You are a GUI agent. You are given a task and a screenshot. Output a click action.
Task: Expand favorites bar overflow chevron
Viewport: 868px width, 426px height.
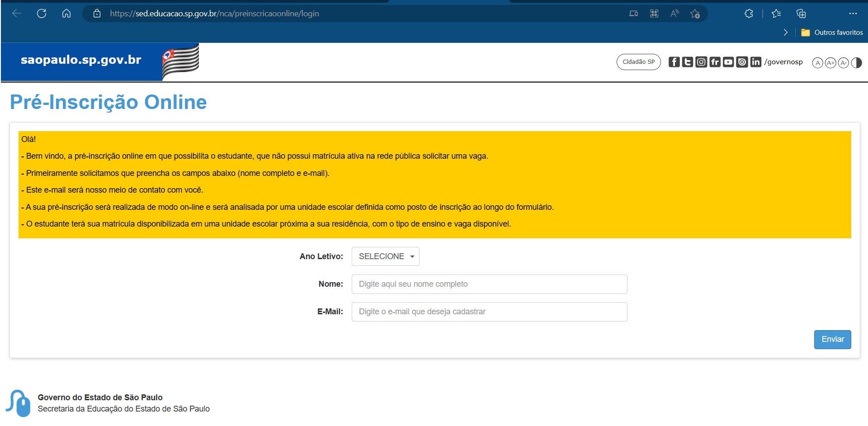click(785, 33)
